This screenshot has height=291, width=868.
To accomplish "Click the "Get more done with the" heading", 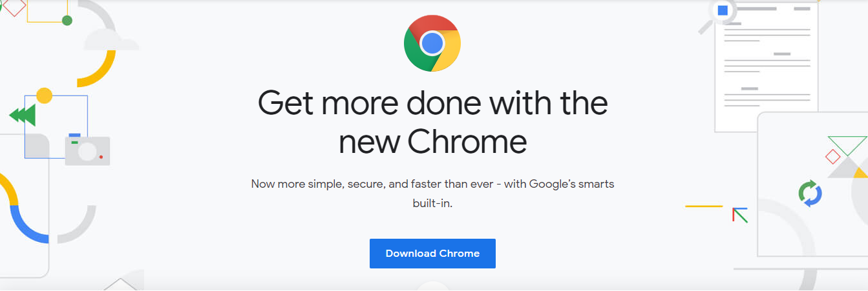I will click(432, 103).
